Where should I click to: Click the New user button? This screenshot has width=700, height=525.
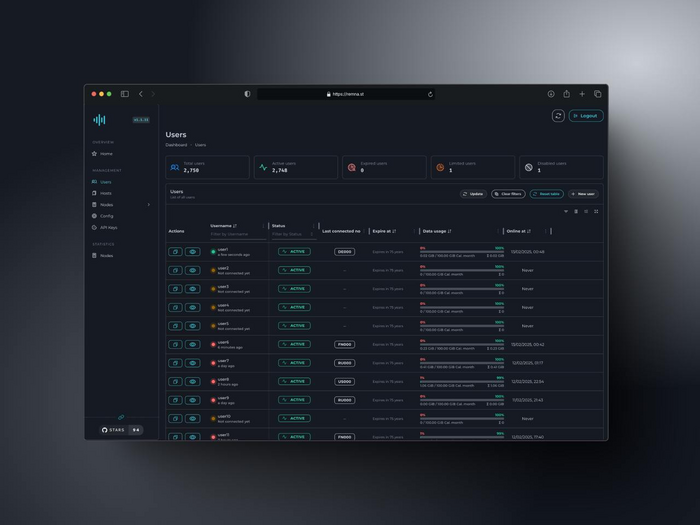pos(583,194)
